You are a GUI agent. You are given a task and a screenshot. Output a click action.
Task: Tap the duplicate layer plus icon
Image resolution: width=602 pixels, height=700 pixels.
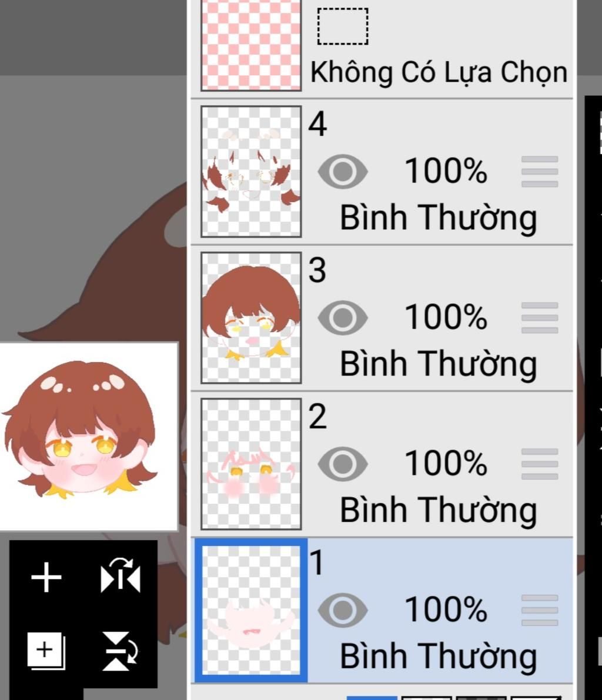point(46,651)
